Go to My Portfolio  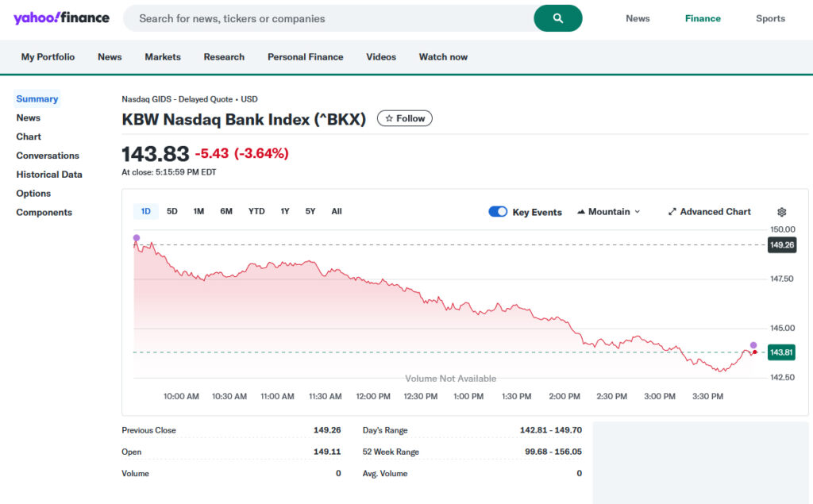coord(48,57)
